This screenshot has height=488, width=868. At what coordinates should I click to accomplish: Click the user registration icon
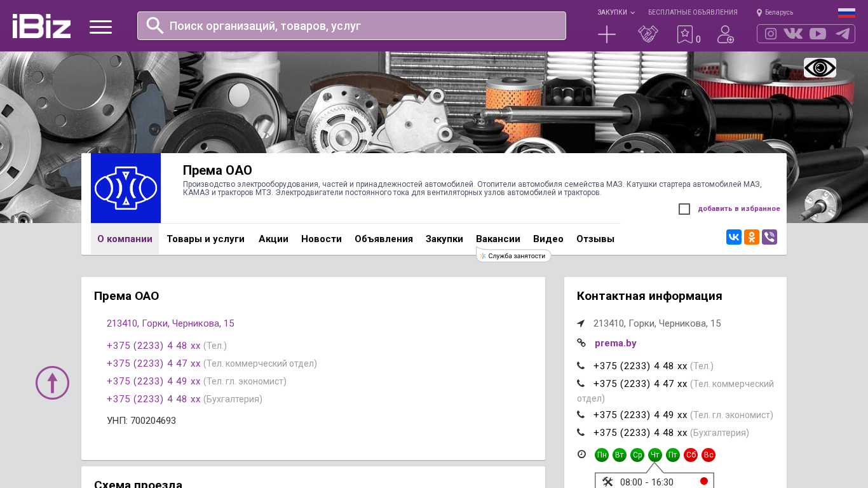(x=725, y=34)
